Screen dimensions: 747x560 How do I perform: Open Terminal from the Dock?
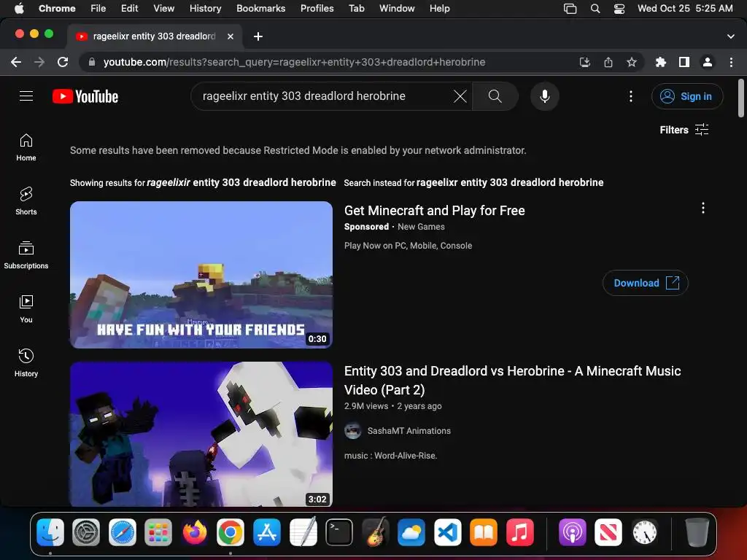339,532
